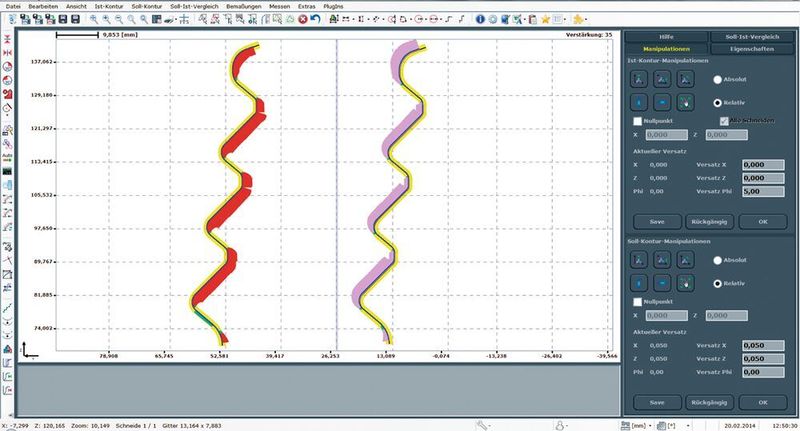Click Rückgängig button in Ist-Kontur section

tap(710, 222)
